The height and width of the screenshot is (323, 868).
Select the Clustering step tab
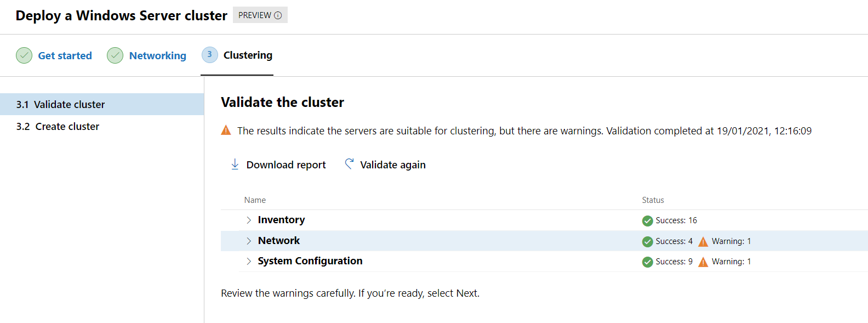click(x=248, y=55)
